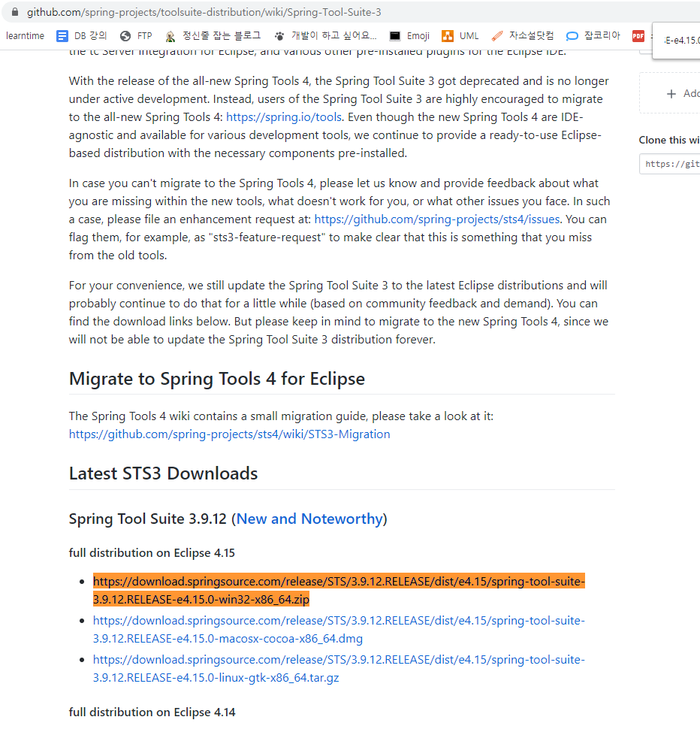Follow the https://spring.io/tools link
The width and height of the screenshot is (700, 732).
click(x=284, y=117)
